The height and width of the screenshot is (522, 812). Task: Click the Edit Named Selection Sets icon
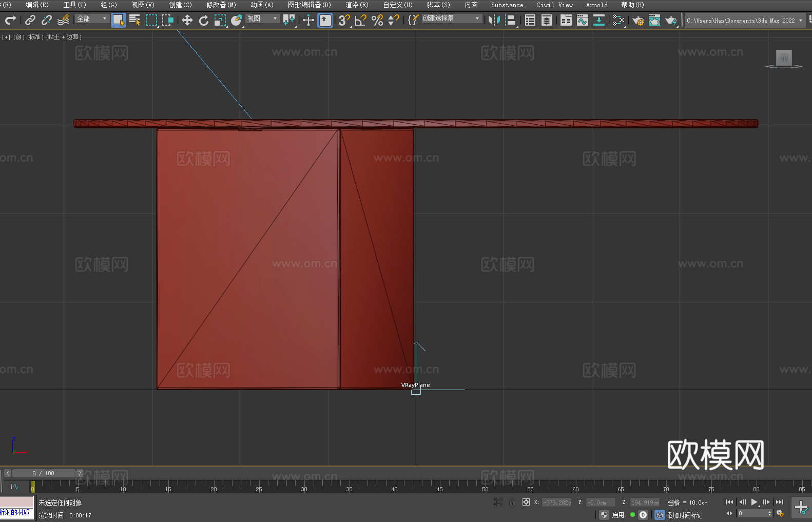click(413, 20)
